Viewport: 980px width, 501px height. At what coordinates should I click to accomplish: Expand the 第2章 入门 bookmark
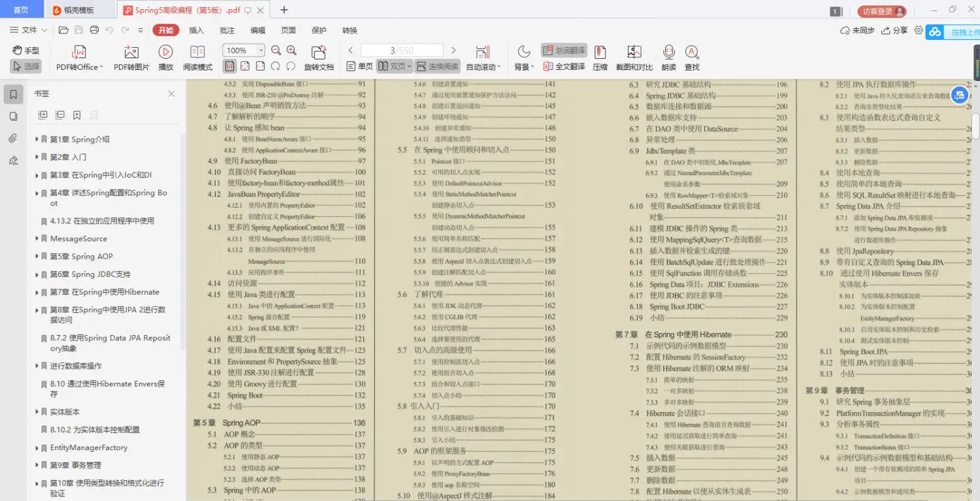pyautogui.click(x=37, y=157)
